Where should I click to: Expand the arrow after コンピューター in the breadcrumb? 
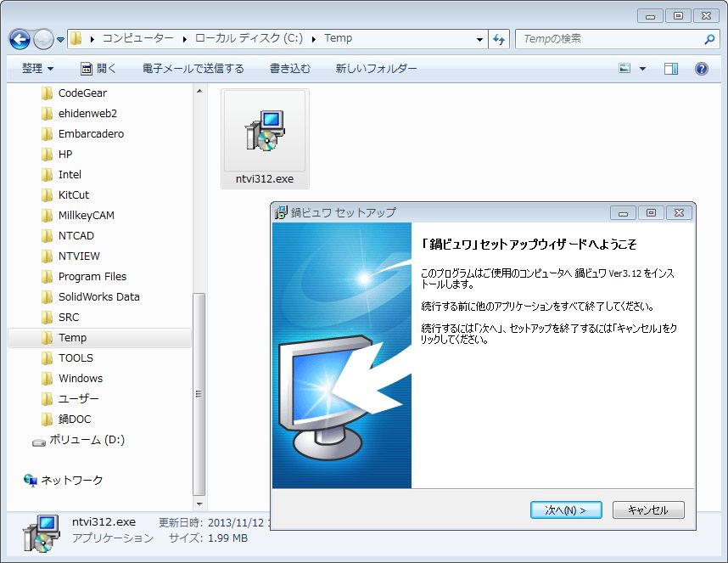[x=185, y=39]
